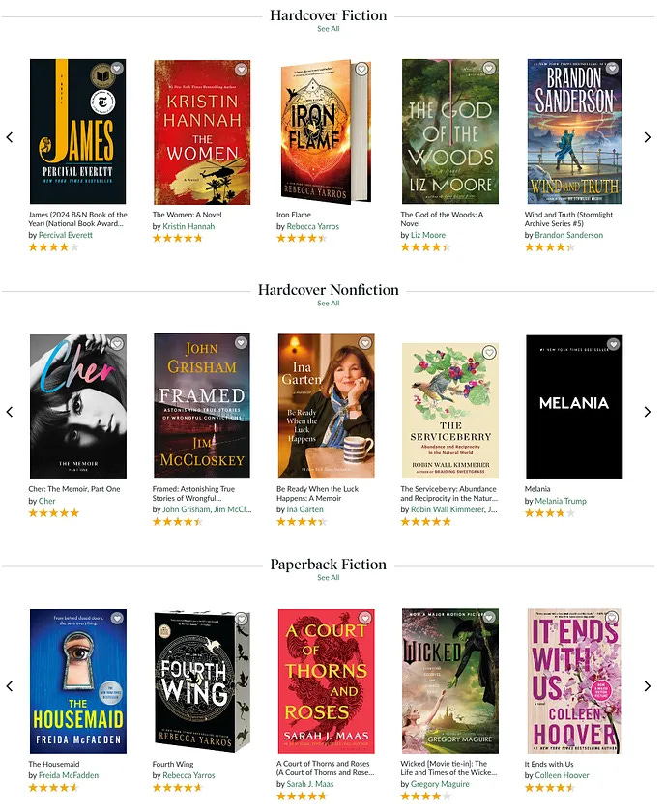Viewport: 665px width, 812px height.
Task: Open The God of the Woods cover thumbnail
Action: tap(450, 131)
